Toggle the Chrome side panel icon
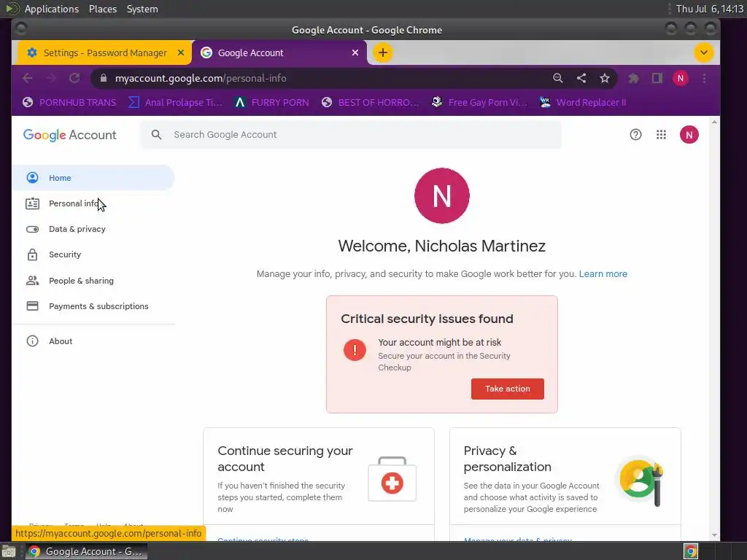 657,78
